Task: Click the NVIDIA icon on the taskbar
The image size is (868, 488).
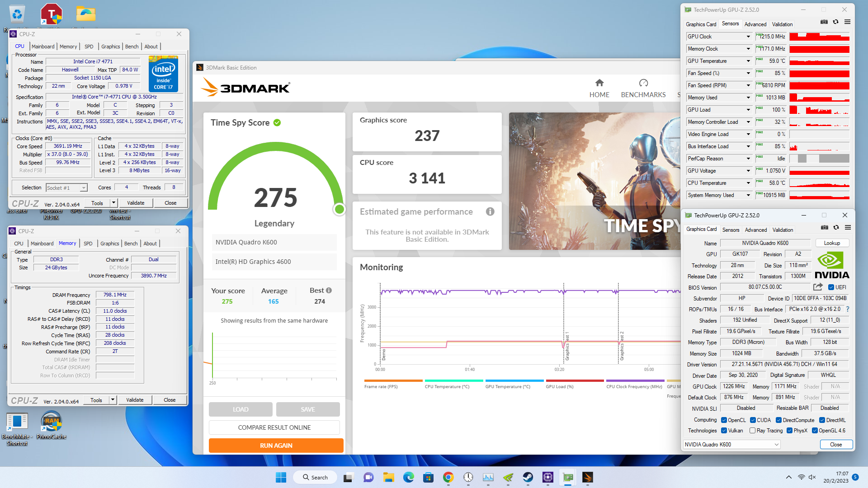Action: point(508,477)
